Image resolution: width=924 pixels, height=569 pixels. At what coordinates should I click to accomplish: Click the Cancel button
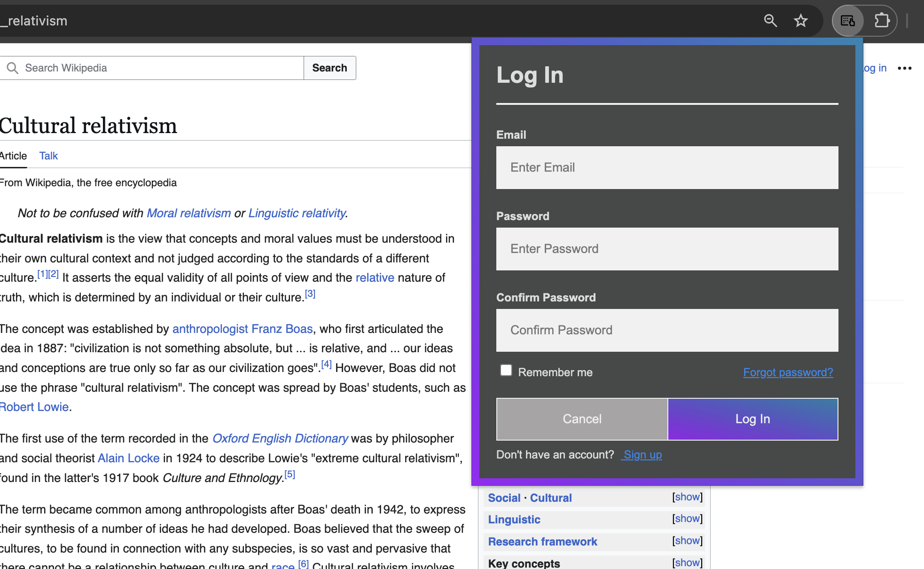point(582,419)
